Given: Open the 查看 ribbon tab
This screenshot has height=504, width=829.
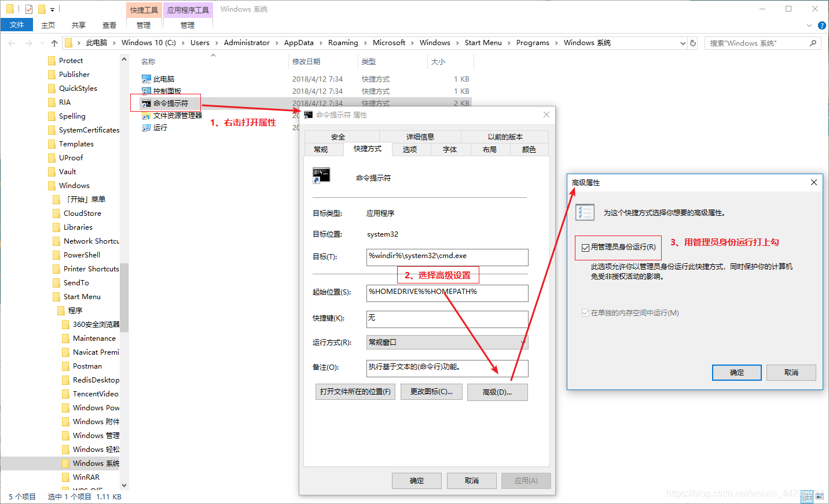Looking at the screenshot, I should click(x=109, y=25).
